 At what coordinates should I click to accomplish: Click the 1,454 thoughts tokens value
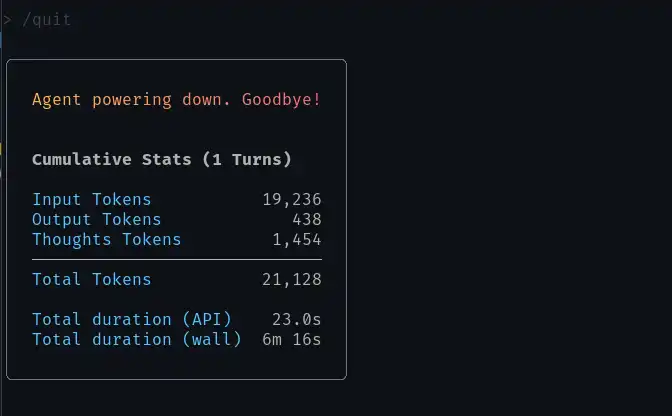(x=296, y=239)
